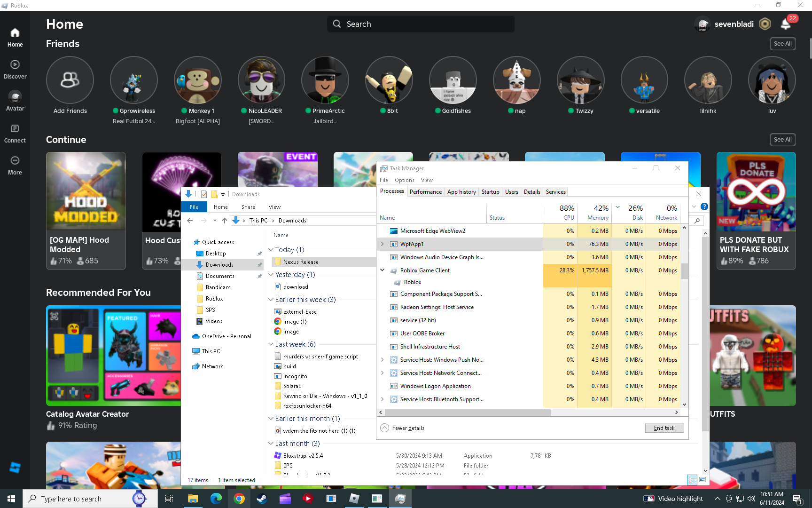Open File Explorer taskbar icon
812x508 pixels.
click(x=193, y=499)
